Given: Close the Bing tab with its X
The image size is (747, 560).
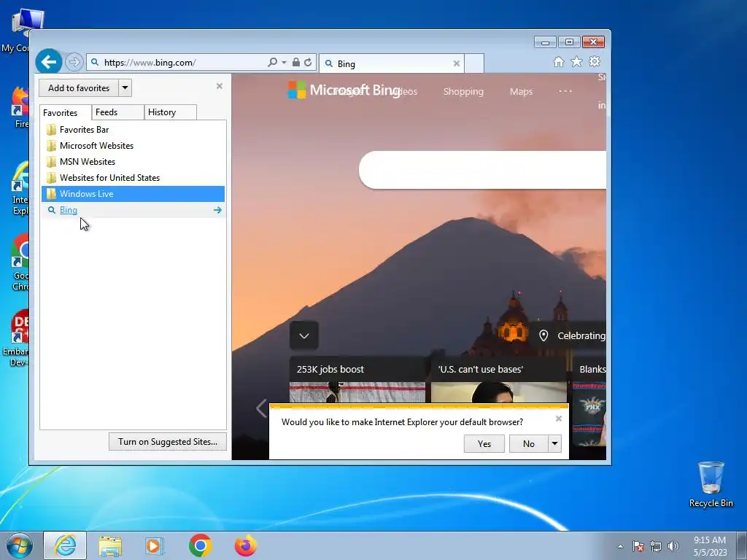Looking at the screenshot, I should tap(457, 63).
